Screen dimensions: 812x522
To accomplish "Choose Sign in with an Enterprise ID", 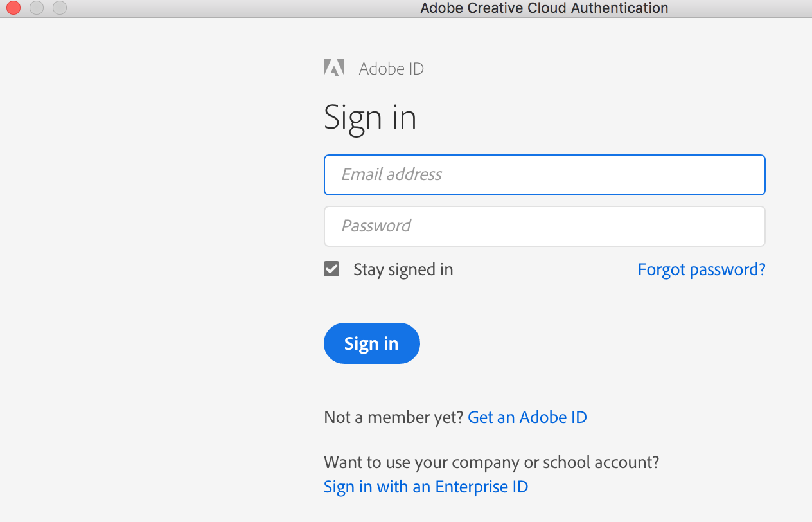I will [426, 487].
